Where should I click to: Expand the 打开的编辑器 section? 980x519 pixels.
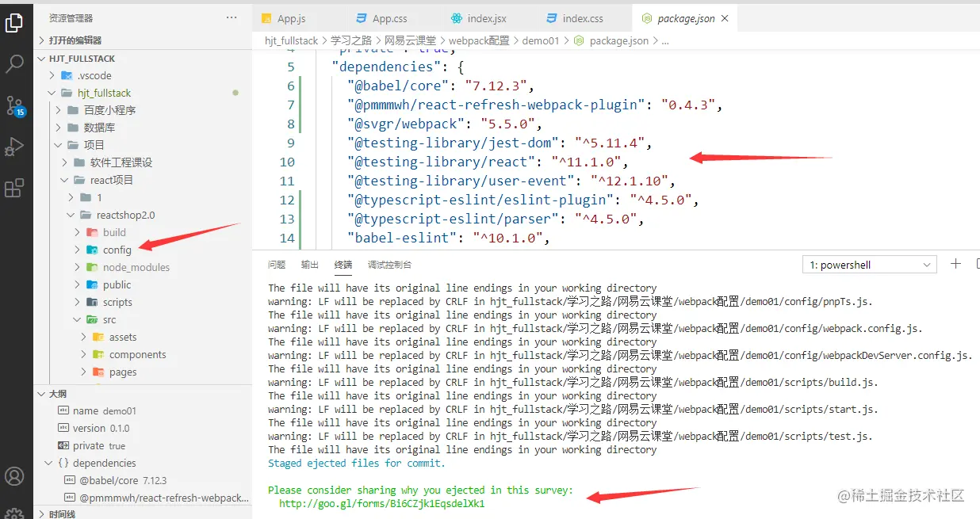click(144, 40)
